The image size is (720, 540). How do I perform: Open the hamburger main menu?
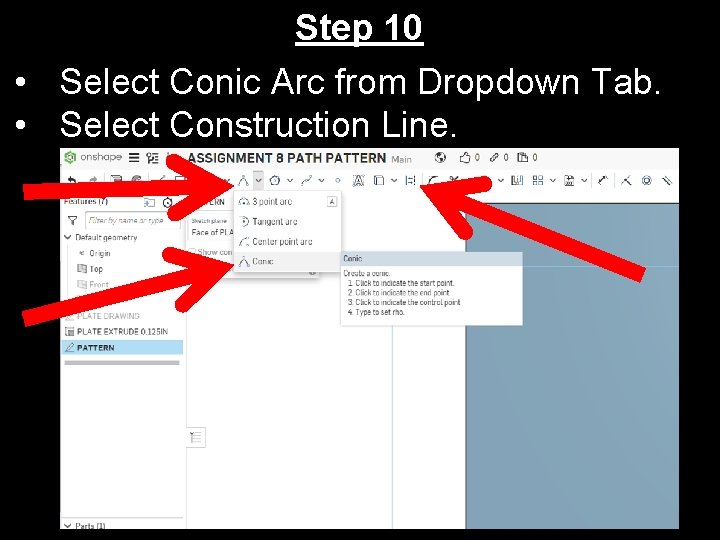(134, 158)
